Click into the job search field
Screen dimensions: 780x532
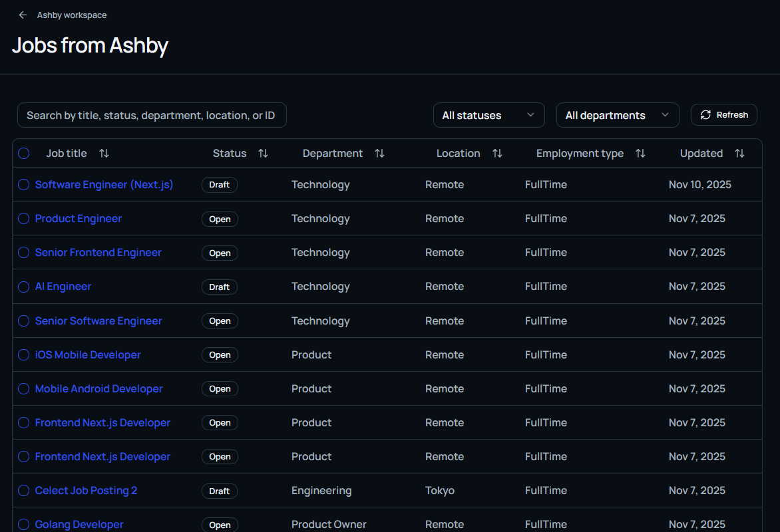coord(152,115)
